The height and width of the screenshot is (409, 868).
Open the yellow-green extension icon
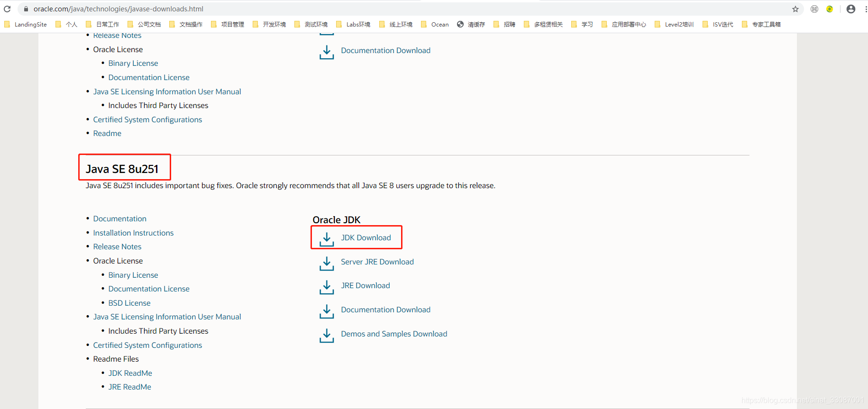pyautogui.click(x=830, y=9)
